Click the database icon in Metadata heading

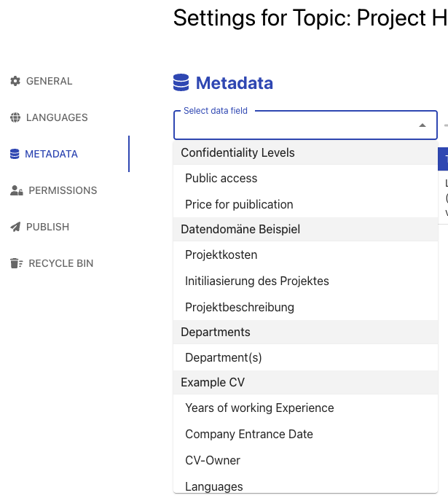(x=181, y=83)
